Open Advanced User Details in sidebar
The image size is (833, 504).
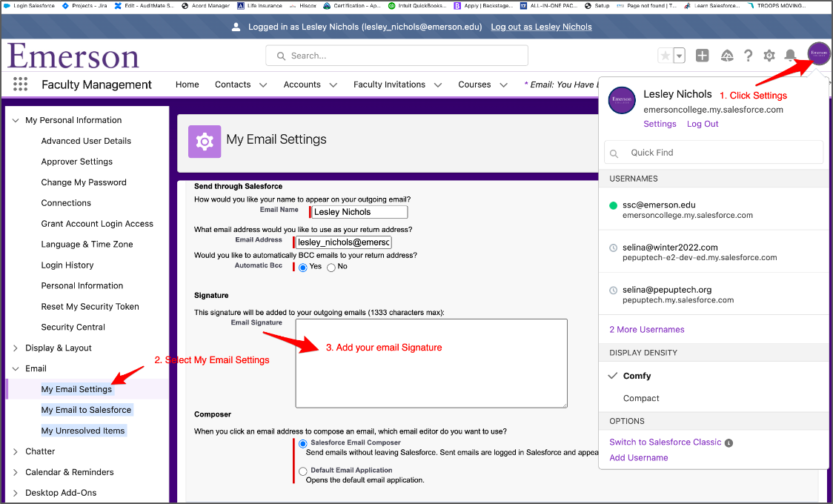click(x=86, y=141)
